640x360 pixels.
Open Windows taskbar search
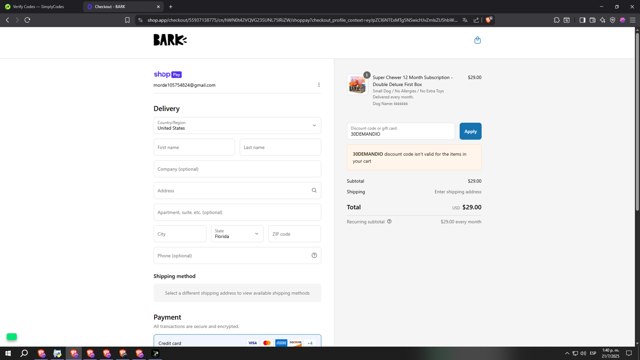coord(24,353)
